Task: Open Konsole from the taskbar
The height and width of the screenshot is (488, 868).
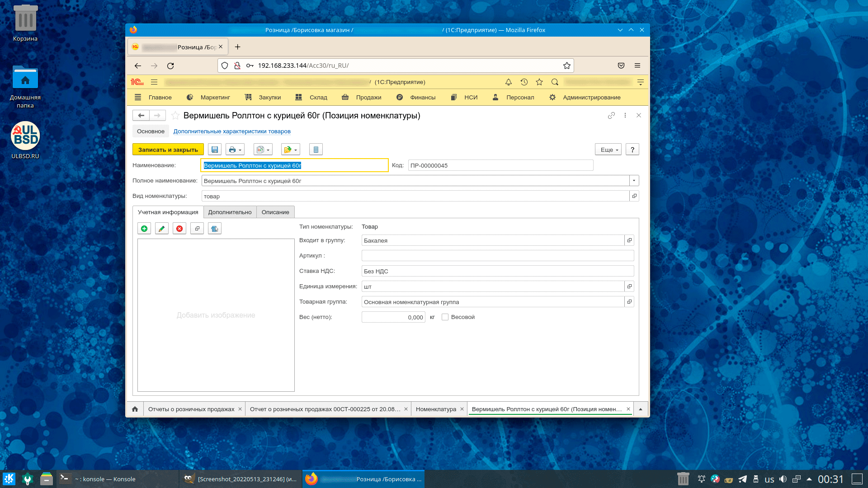Action: click(104, 479)
